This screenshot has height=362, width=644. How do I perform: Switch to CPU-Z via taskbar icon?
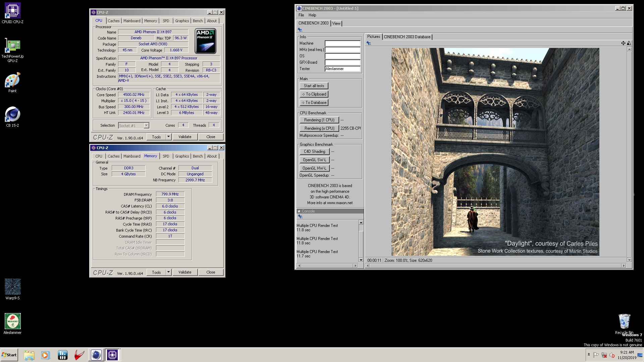click(112, 355)
